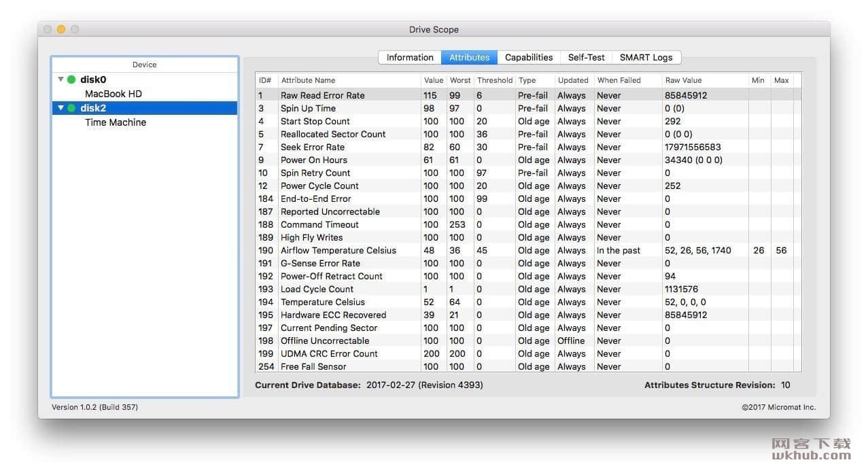Click the Threshold column header

click(x=495, y=80)
